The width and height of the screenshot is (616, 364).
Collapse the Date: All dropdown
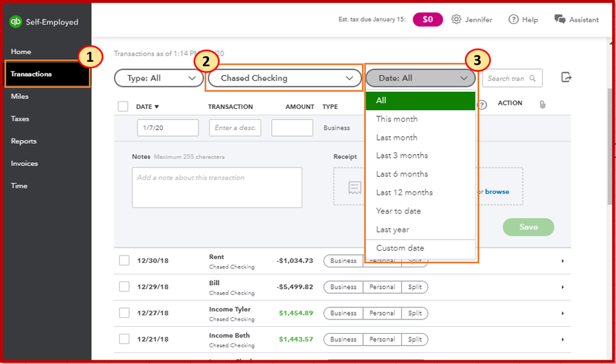click(421, 78)
